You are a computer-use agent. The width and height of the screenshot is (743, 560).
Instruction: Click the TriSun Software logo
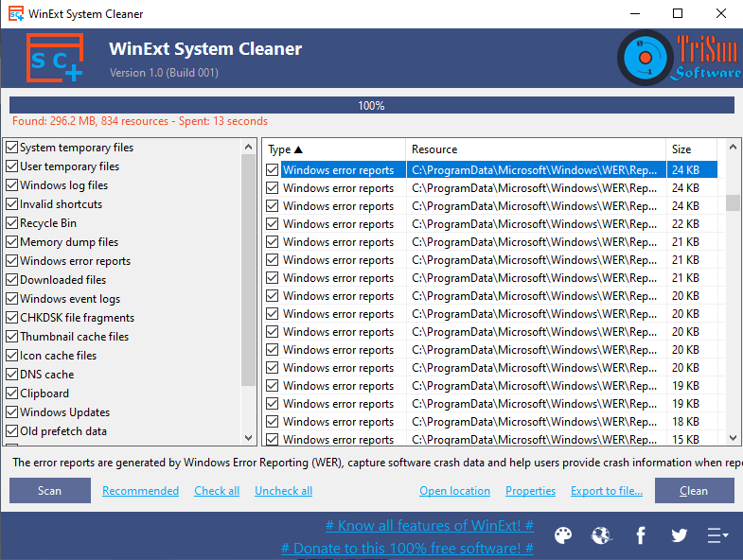[680, 58]
